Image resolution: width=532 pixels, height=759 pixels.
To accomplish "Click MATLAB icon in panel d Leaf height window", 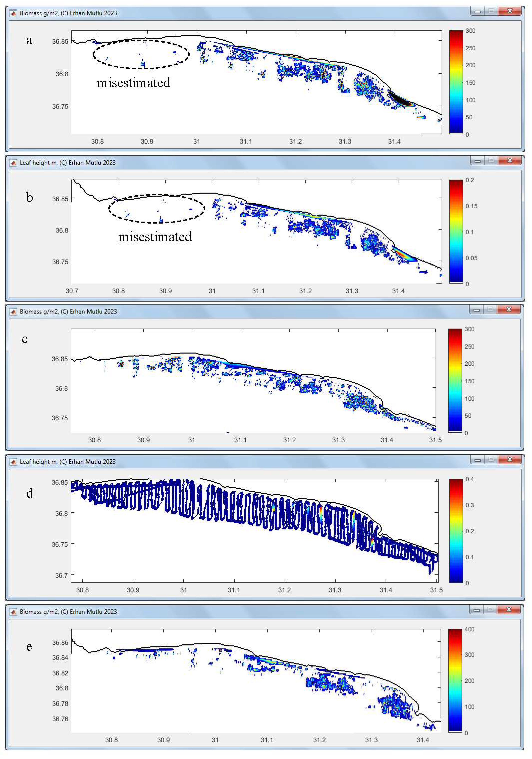I will 13,462.
